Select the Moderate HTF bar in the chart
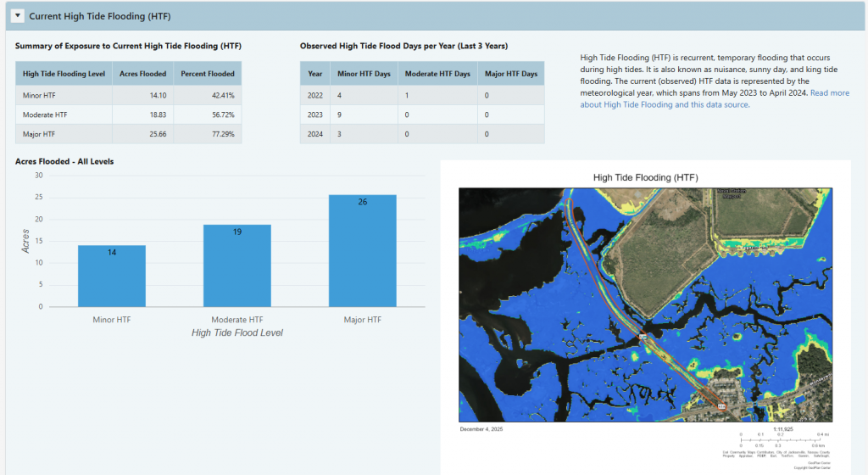 point(236,266)
